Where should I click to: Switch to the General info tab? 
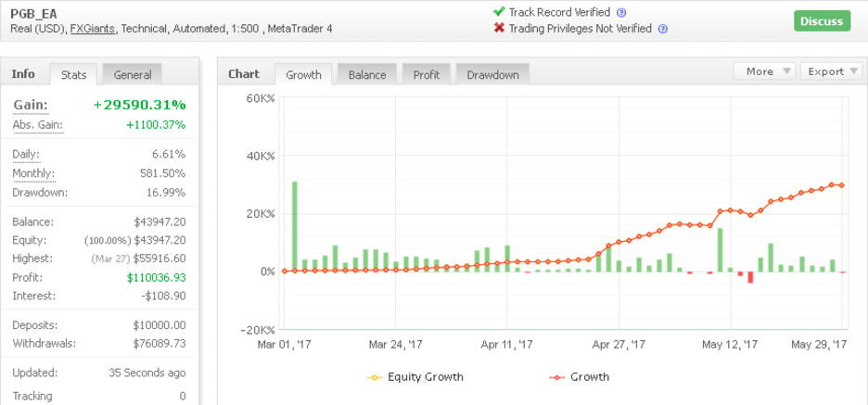pos(133,75)
